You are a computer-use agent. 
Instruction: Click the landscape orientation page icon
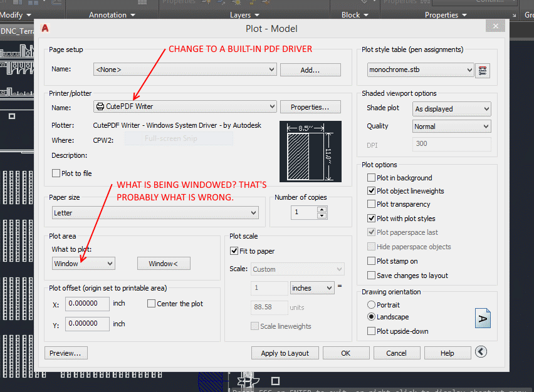(x=483, y=318)
